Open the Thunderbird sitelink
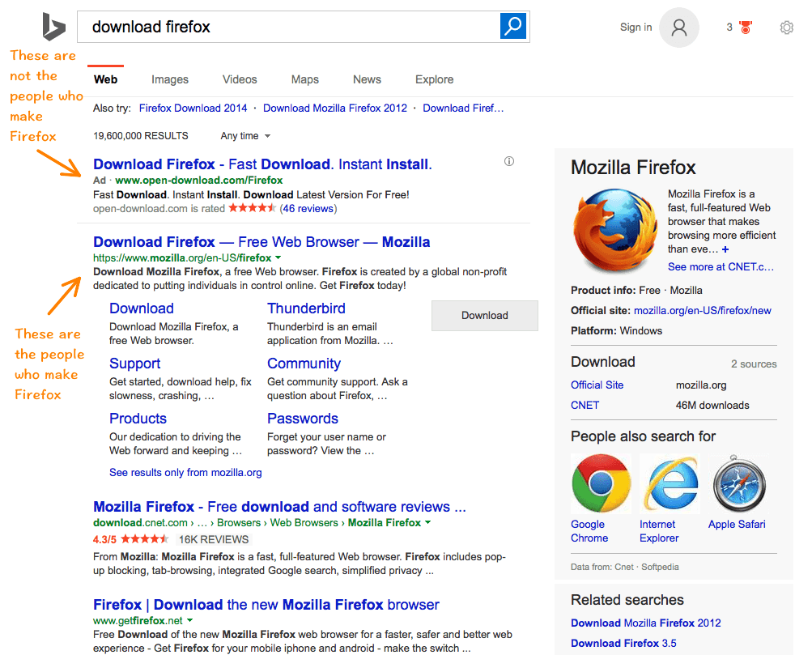812x655 pixels. pyautogui.click(x=306, y=308)
